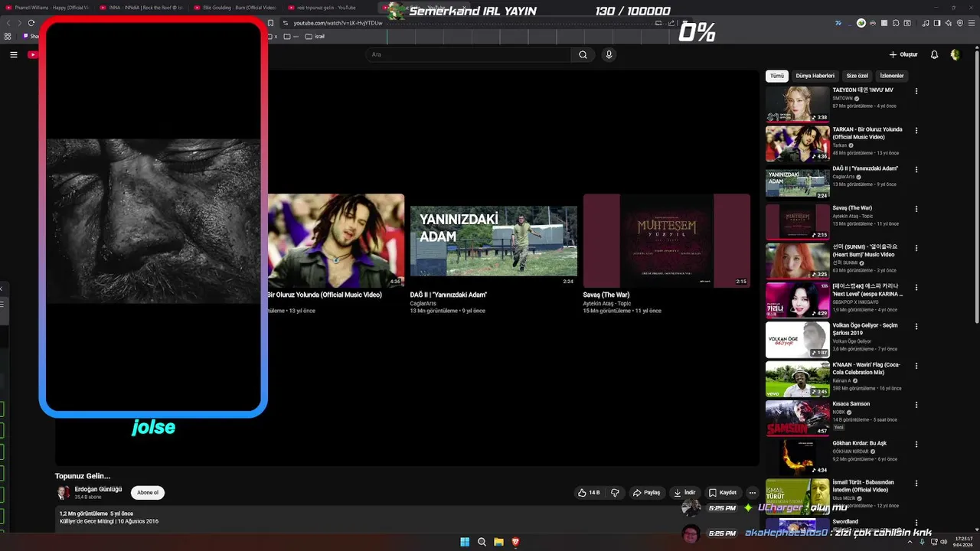Open Volkan Öge Geliyor sidebar thumbnail

798,340
